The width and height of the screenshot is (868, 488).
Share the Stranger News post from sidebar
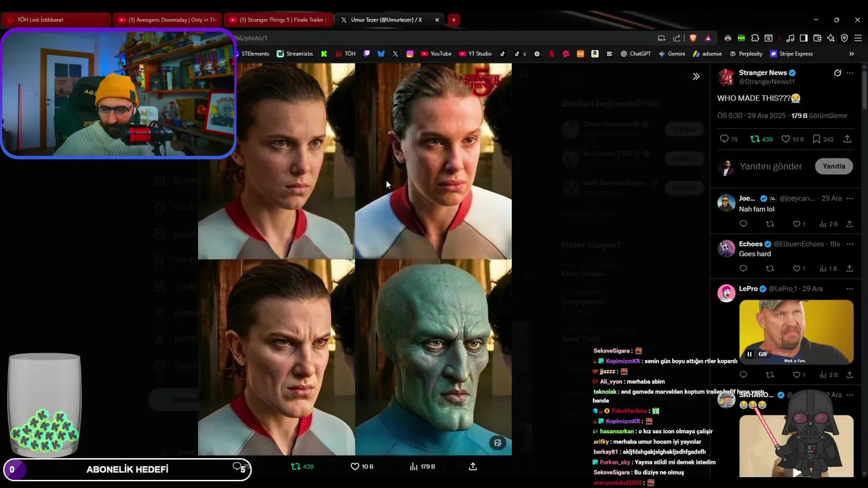848,139
